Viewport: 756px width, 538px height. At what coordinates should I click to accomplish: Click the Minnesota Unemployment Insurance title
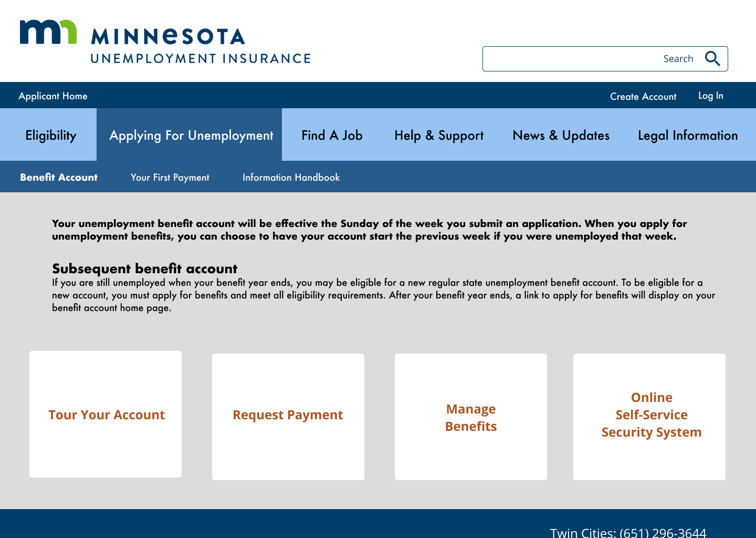201,46
